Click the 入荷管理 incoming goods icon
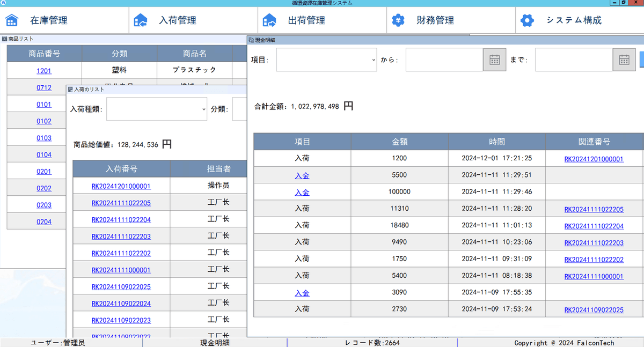The width and height of the screenshot is (644, 347). pos(141,20)
